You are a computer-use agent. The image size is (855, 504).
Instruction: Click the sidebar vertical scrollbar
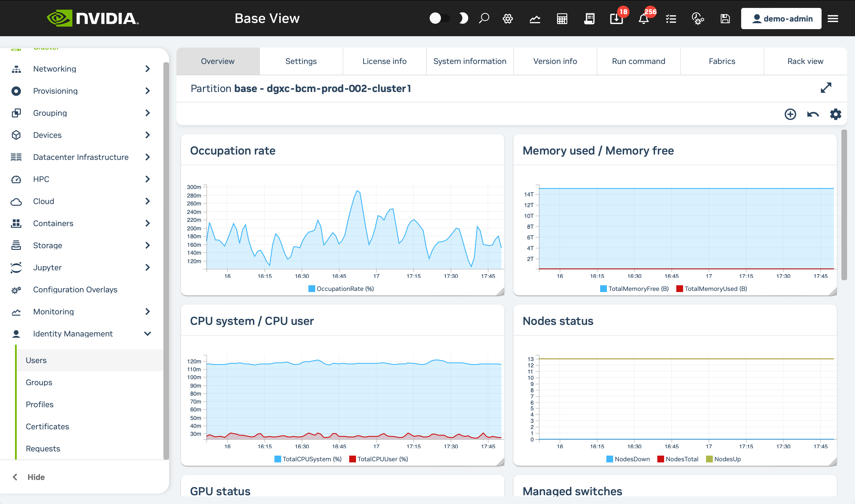click(x=166, y=261)
